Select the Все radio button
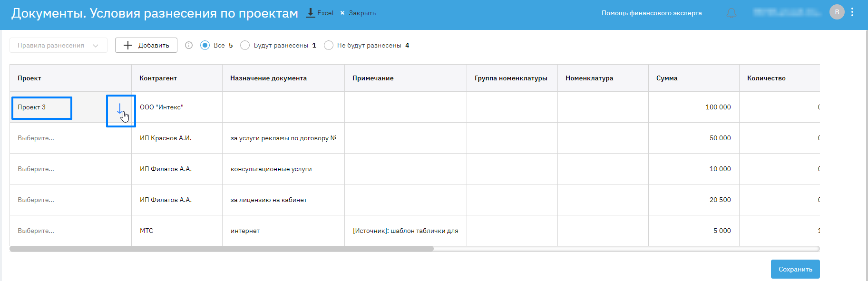This screenshot has width=868, height=281. [x=205, y=45]
